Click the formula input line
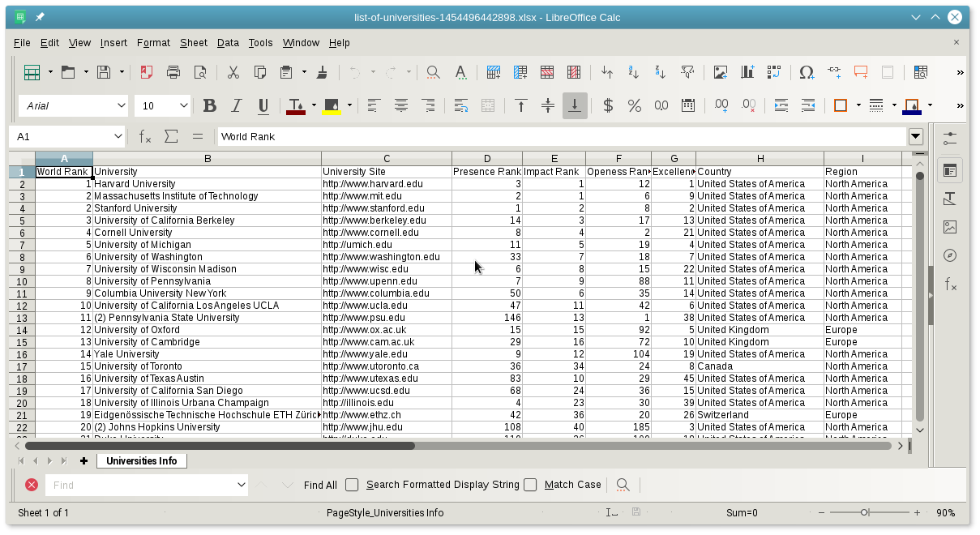This screenshot has height=535, width=980. [x=562, y=136]
